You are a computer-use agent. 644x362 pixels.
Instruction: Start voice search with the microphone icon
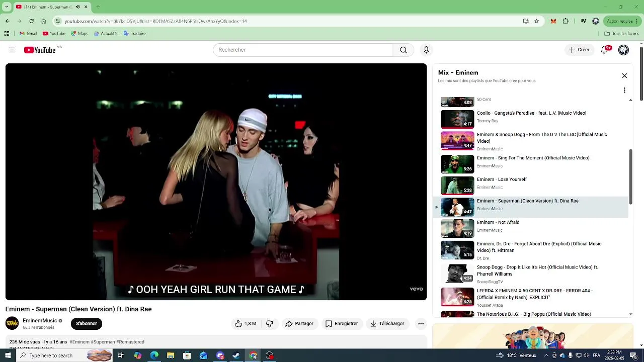pyautogui.click(x=426, y=50)
